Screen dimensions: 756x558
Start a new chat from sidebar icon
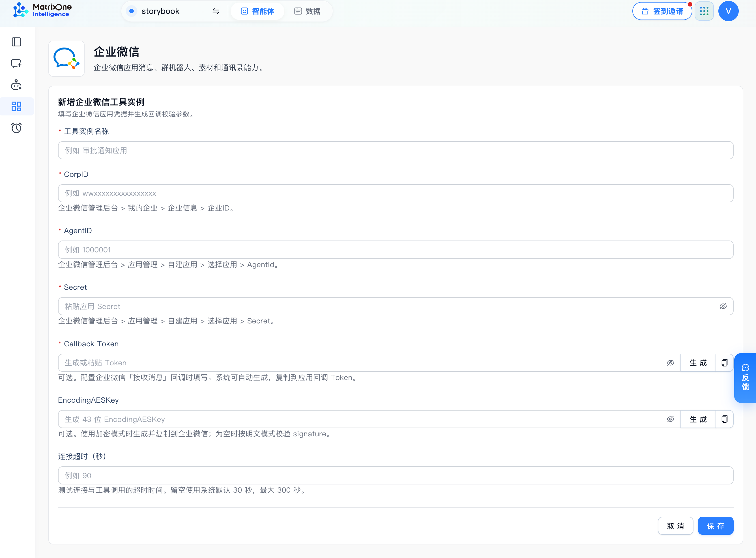(16, 63)
